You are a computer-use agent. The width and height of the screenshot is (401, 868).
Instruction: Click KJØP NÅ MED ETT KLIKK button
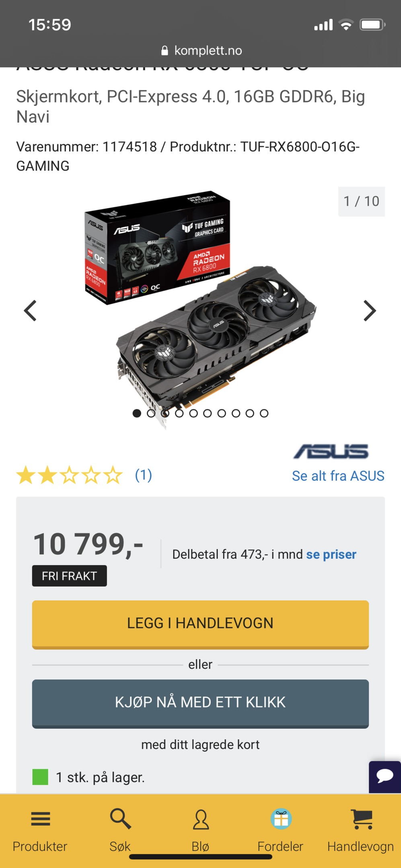tap(200, 704)
